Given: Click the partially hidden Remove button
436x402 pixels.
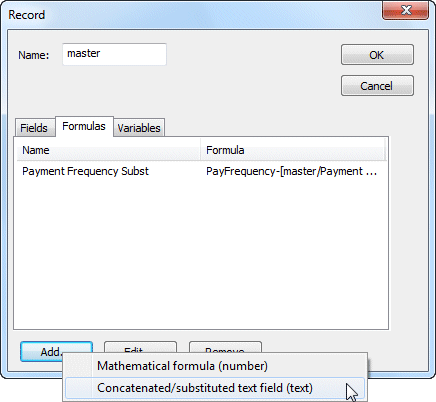Looking at the screenshot, I should pos(225,347).
